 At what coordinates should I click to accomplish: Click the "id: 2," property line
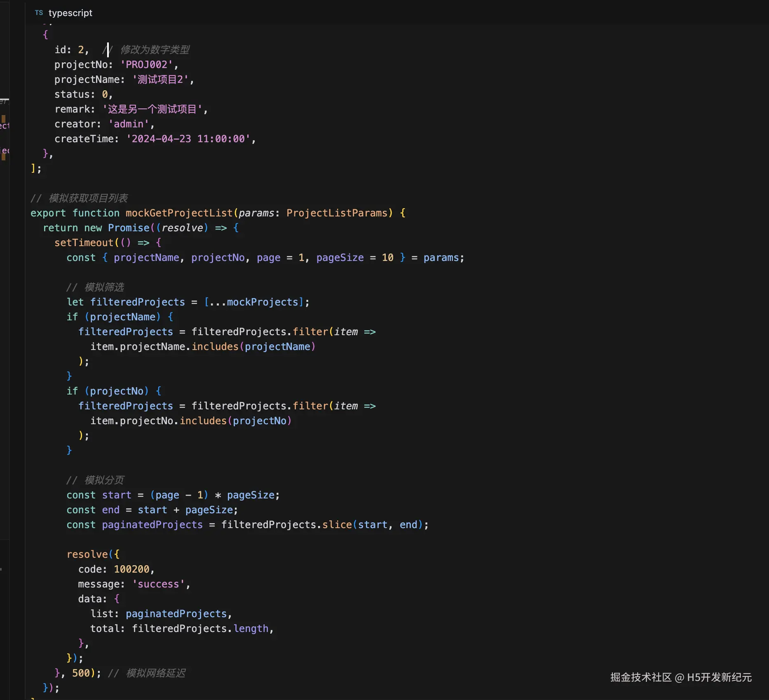(x=72, y=50)
